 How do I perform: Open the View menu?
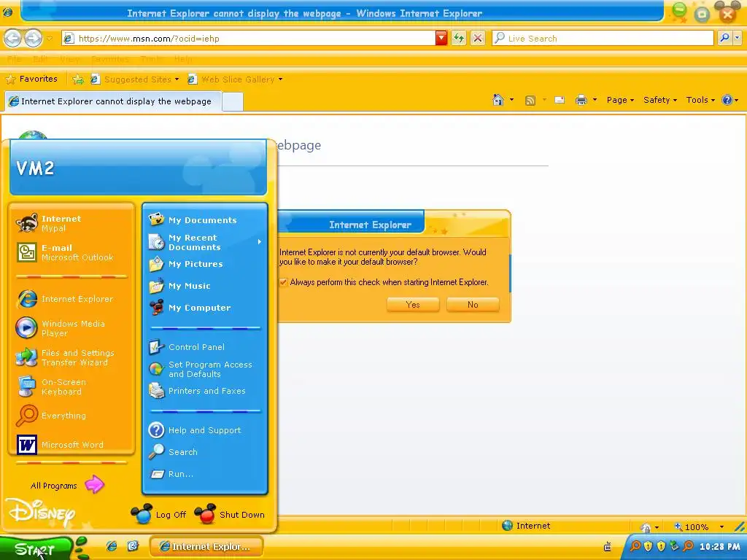tap(69, 59)
